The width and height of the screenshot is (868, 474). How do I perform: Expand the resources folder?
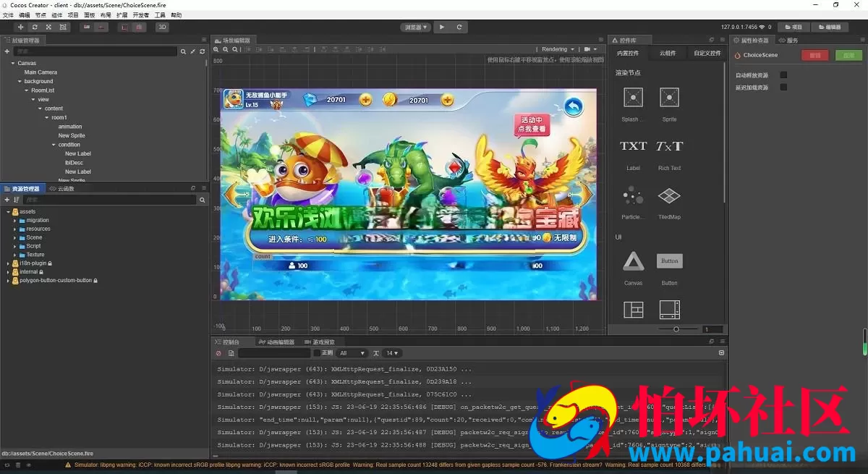coord(14,229)
